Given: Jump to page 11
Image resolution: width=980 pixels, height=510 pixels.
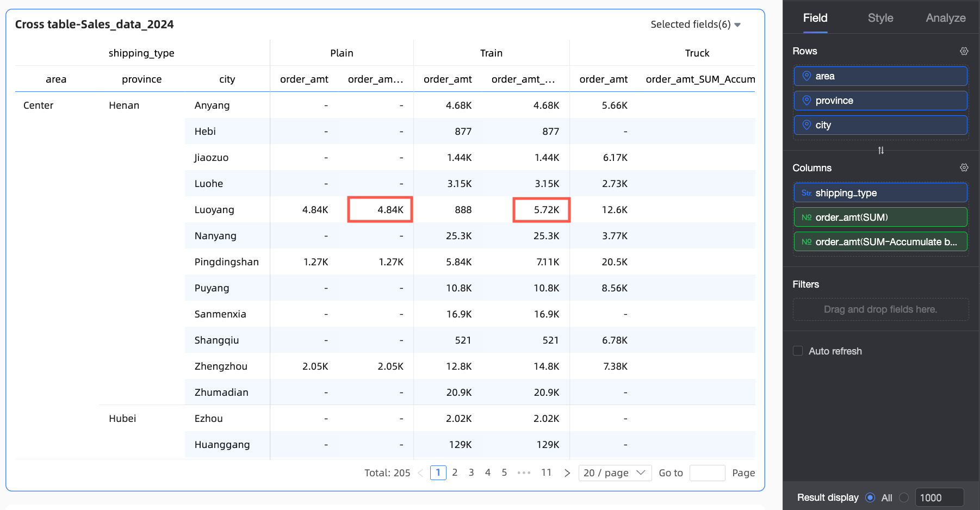Looking at the screenshot, I should 546,473.
